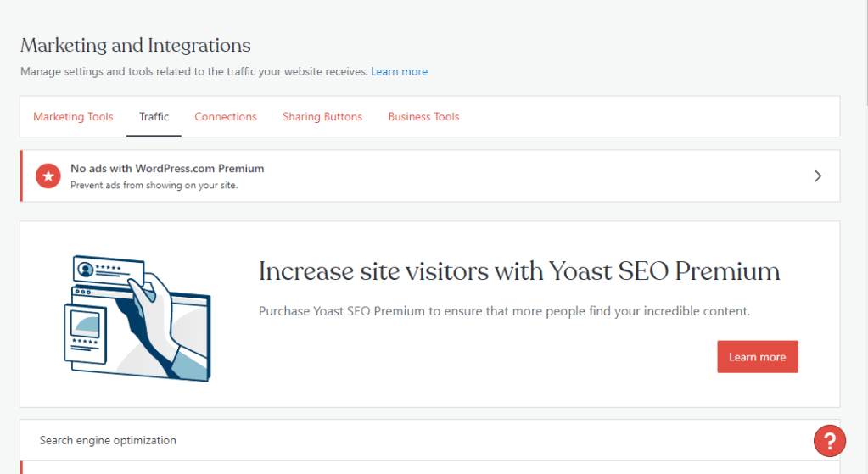Screen dimensions: 868x474
Task: Click the Prevent ads from showing subtitle
Action: 154,185
